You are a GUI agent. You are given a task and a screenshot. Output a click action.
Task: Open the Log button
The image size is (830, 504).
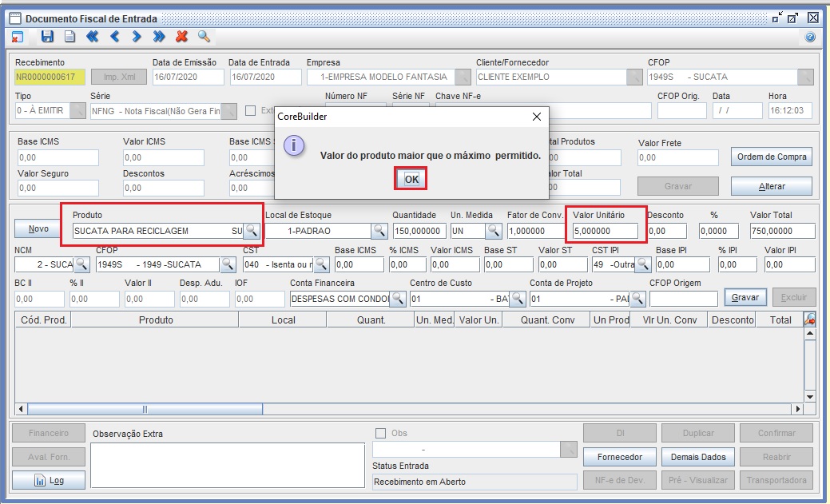click(x=49, y=481)
